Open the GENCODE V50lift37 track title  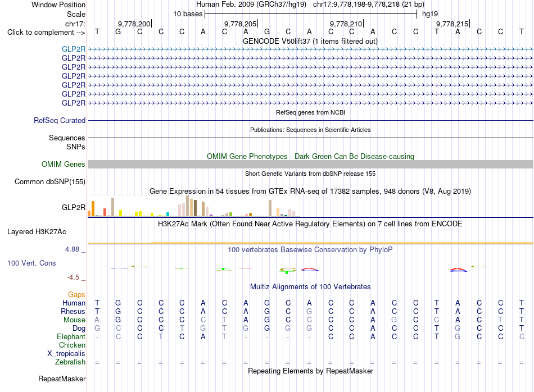pos(310,42)
